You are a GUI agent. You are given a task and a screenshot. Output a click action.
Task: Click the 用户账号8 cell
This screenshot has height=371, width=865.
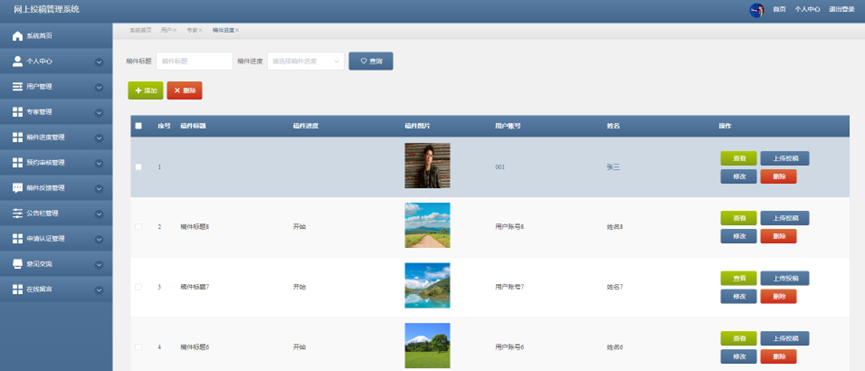point(509,227)
